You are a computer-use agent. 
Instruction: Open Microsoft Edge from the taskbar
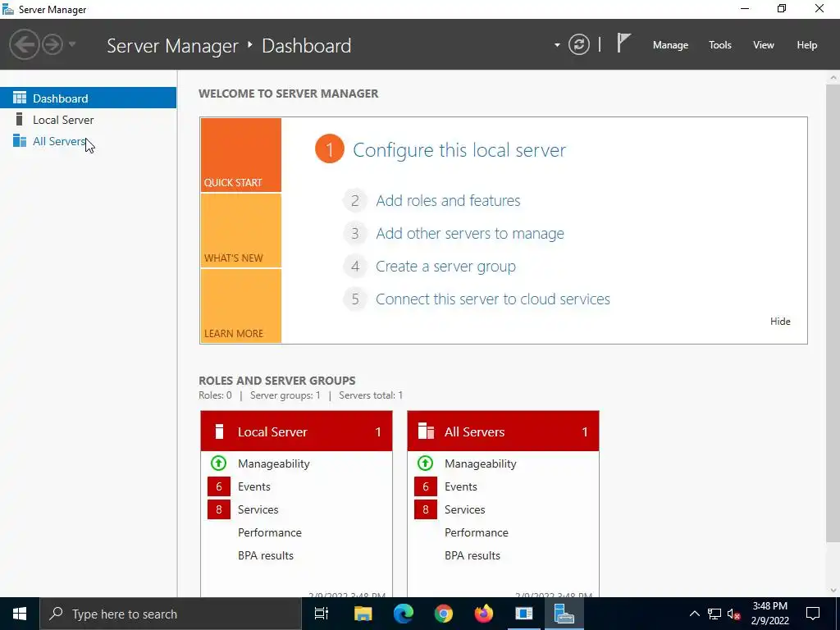point(403,614)
